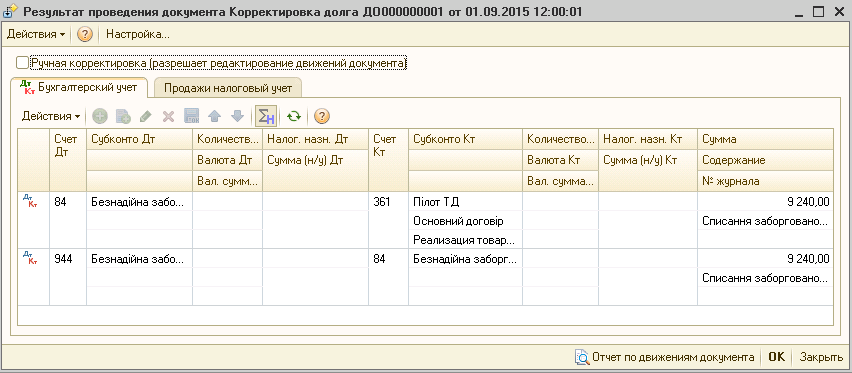Switch to the Бухгалтерский учет tab
This screenshot has width=852, height=373.
point(79,87)
